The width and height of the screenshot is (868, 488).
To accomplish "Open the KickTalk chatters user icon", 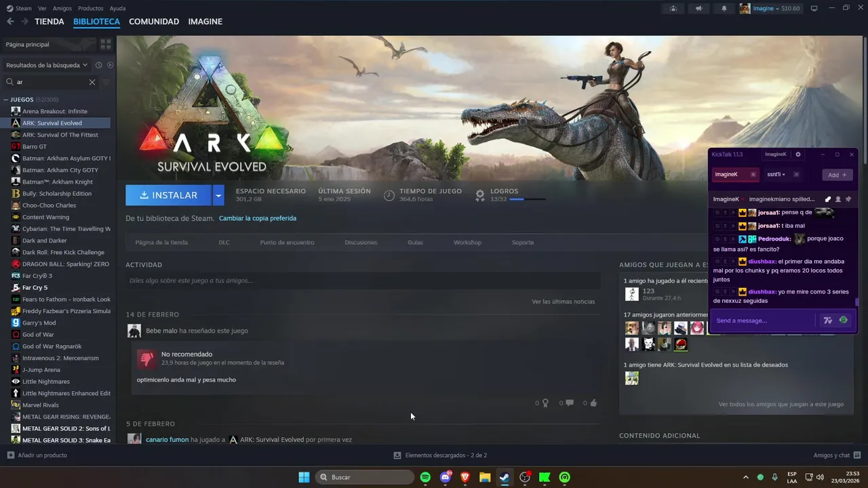I will 838,199.
